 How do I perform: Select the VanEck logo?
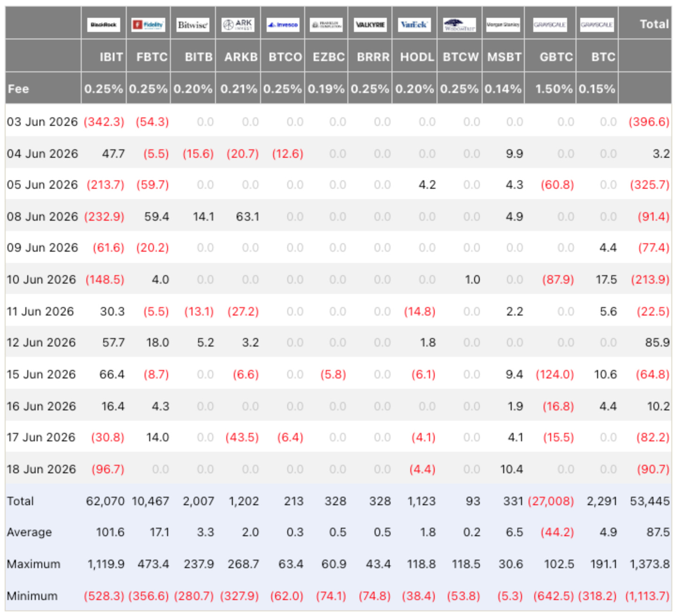pos(415,24)
